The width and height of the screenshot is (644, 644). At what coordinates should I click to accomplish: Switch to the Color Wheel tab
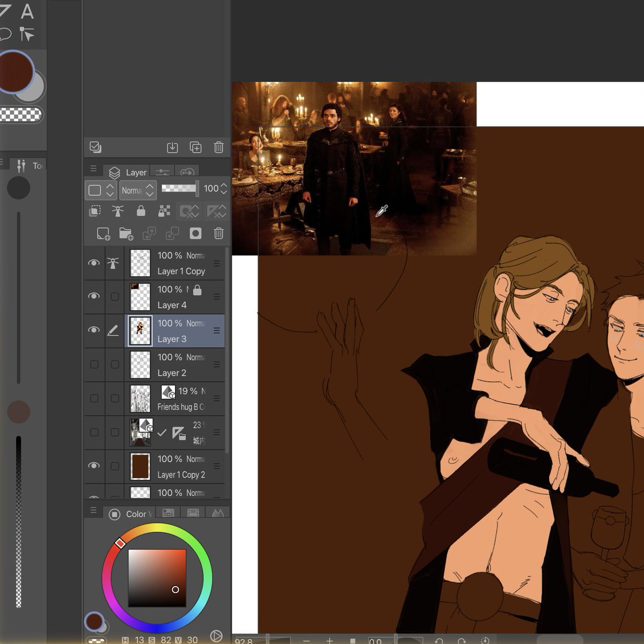coord(128,514)
